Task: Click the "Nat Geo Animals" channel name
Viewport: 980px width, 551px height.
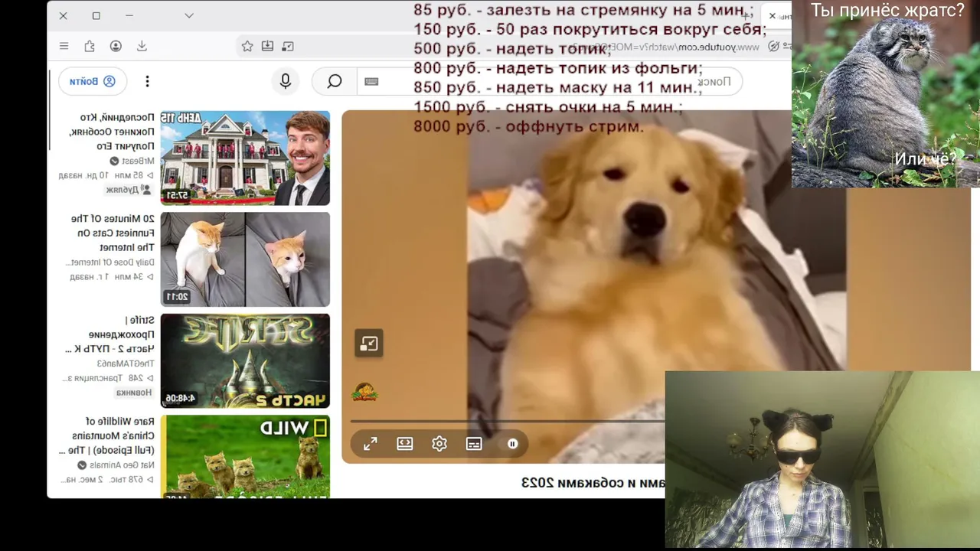Action: click(x=122, y=465)
